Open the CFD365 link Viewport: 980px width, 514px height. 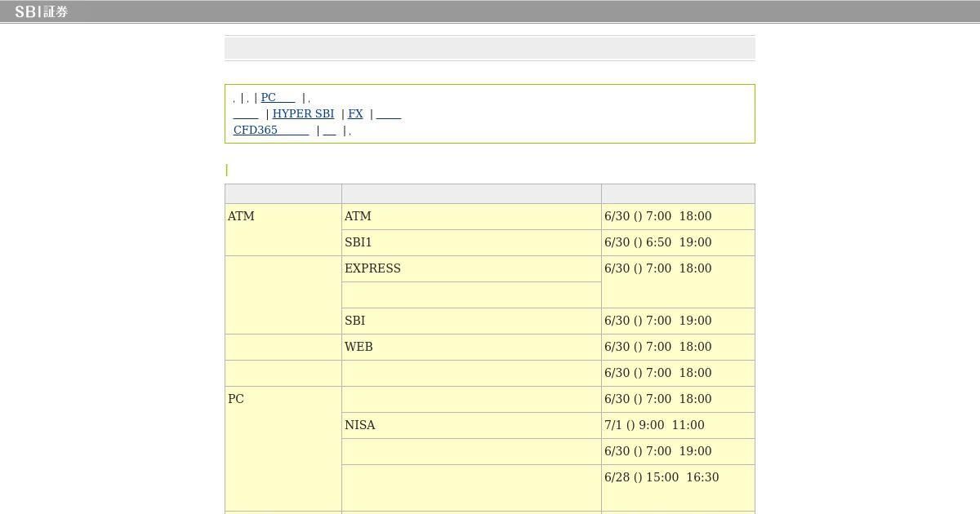tap(271, 130)
